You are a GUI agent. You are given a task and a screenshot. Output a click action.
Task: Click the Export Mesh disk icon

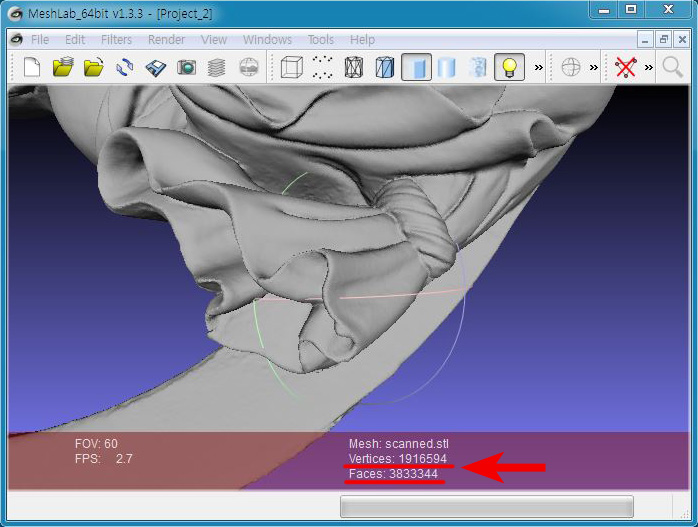pyautogui.click(x=156, y=67)
